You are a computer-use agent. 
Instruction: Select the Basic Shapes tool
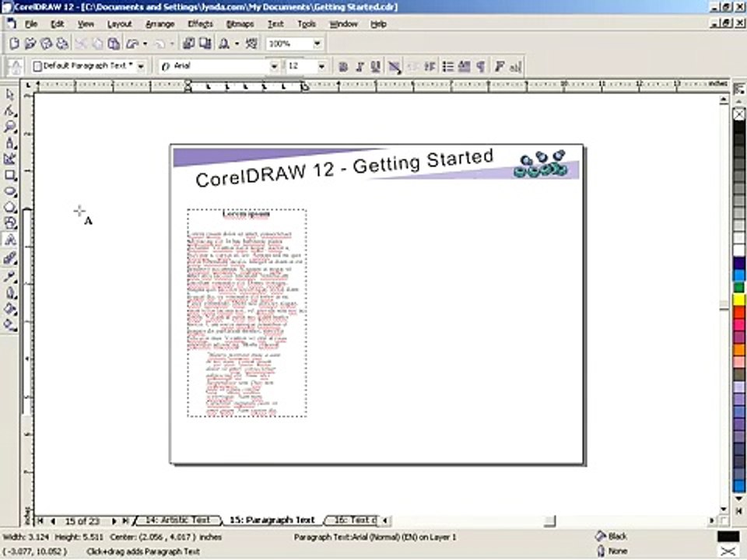(x=10, y=223)
